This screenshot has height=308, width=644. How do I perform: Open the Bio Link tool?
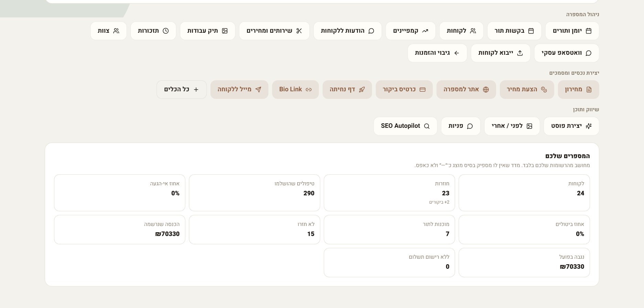(x=296, y=89)
